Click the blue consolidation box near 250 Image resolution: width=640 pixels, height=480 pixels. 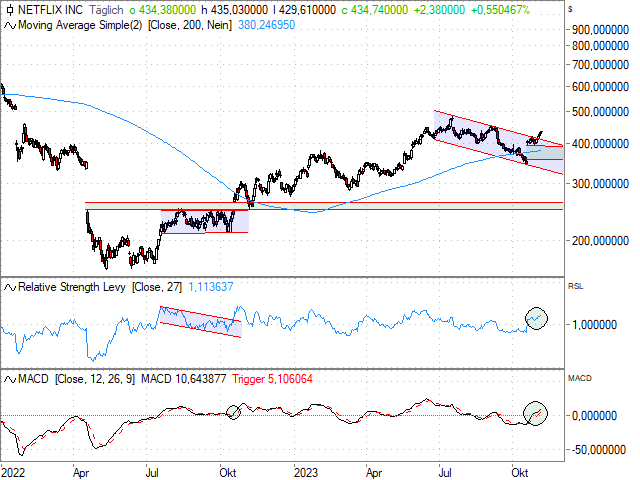pyautogui.click(x=204, y=221)
